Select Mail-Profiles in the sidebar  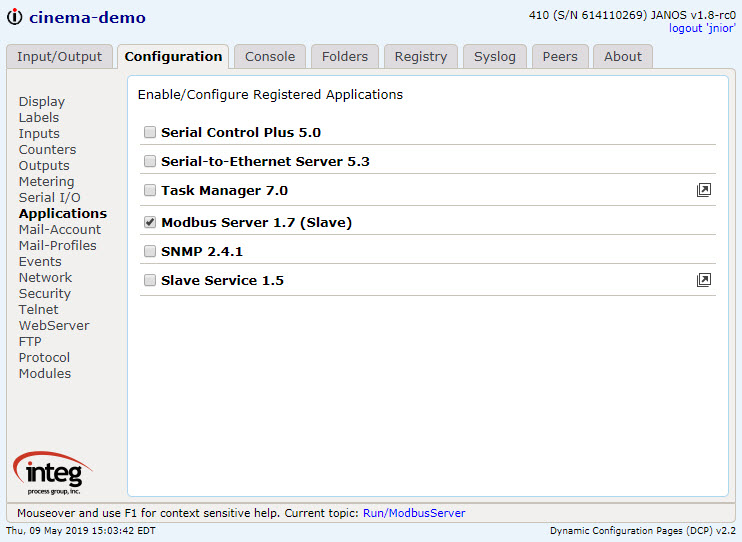tap(58, 246)
